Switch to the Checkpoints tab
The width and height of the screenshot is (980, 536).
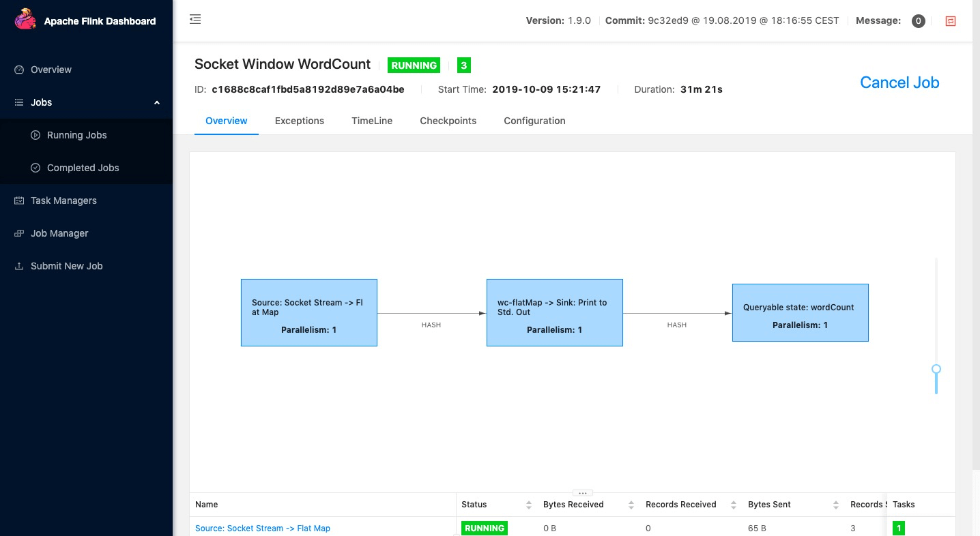point(448,121)
